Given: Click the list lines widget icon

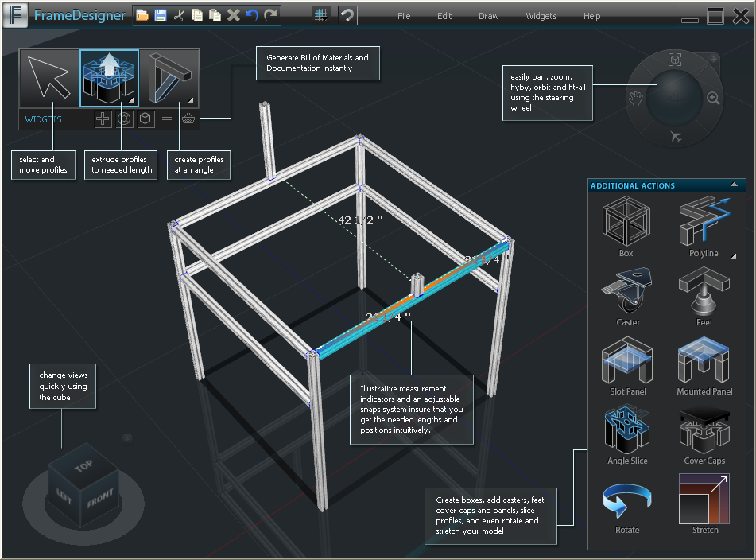Looking at the screenshot, I should (x=167, y=119).
